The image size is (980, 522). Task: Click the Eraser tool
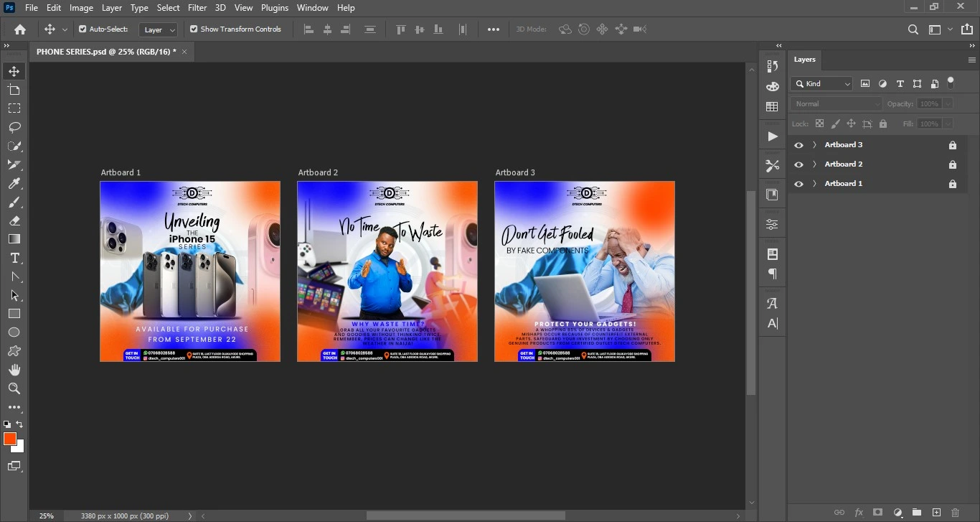[x=14, y=220]
